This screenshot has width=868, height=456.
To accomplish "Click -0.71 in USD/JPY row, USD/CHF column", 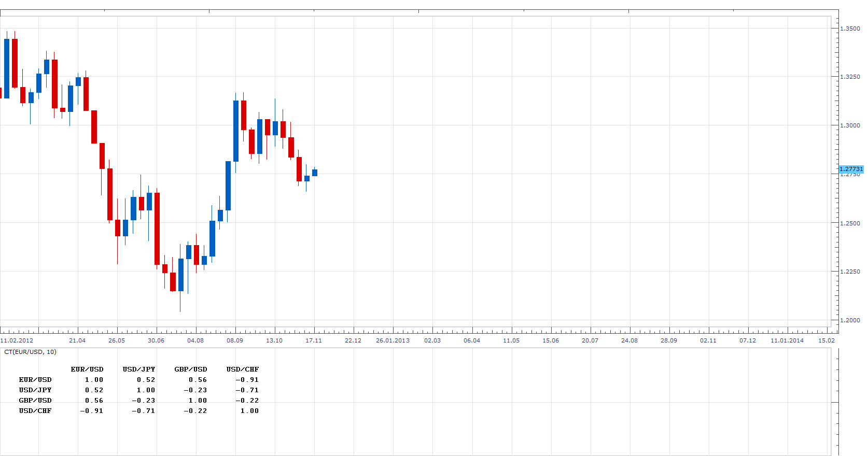I will 247,390.
